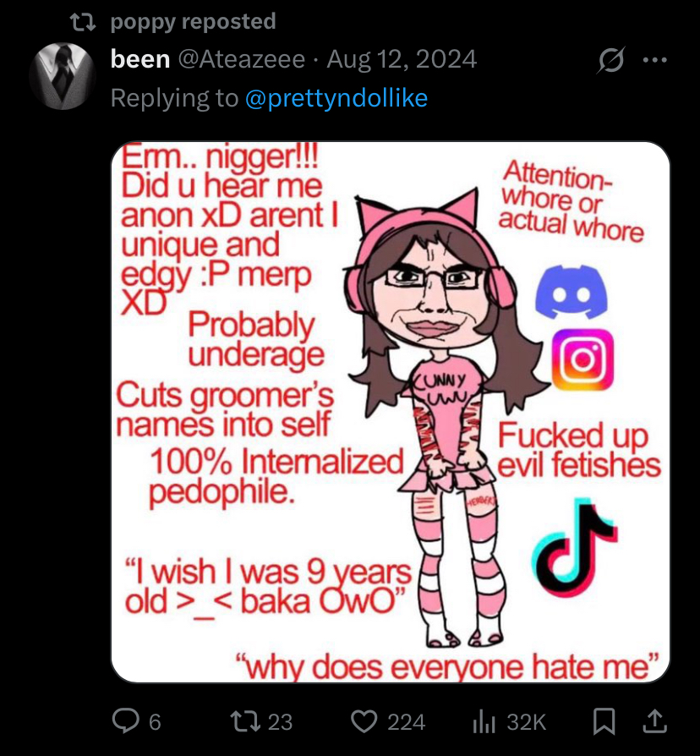Like the post with the heart icon
This screenshot has height=756, width=700.
[364, 722]
